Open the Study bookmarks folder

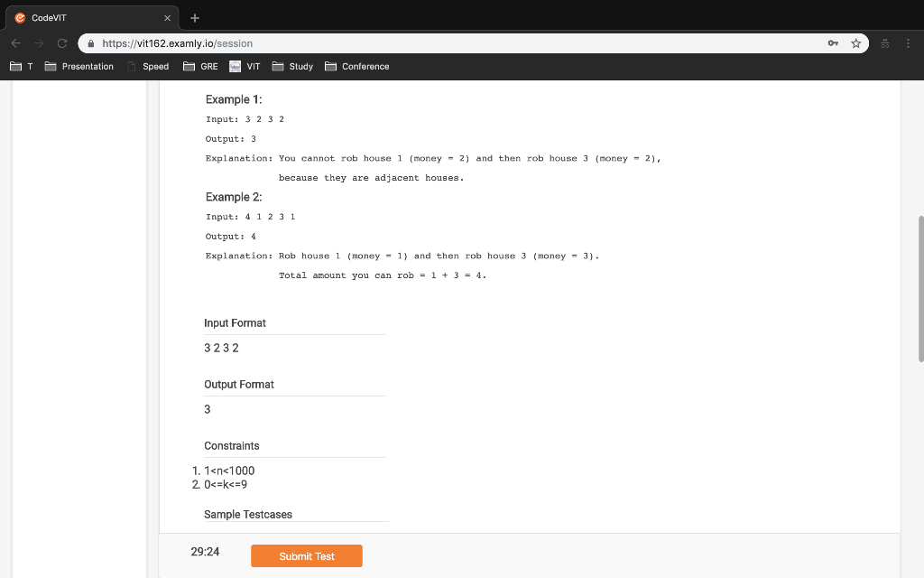(292, 66)
